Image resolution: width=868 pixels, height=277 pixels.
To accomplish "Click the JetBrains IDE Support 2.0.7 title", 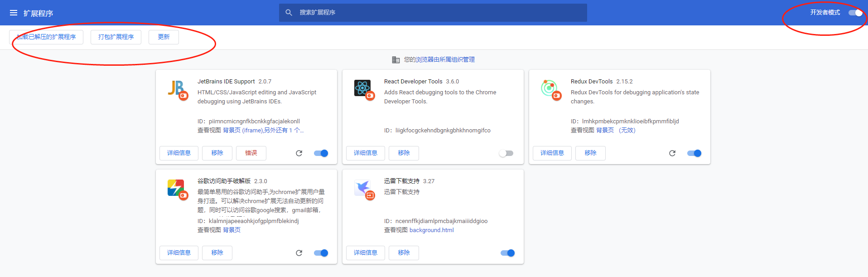I will 234,82.
